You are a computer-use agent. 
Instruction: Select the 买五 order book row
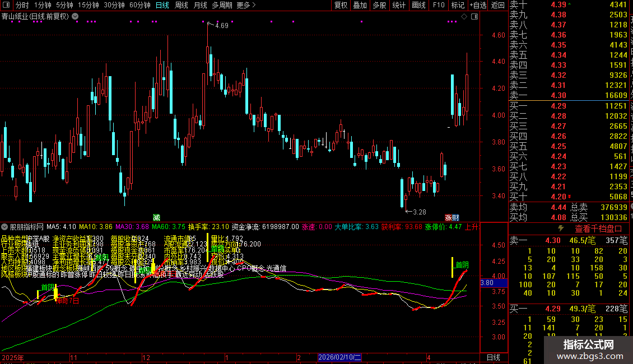tap(569, 146)
